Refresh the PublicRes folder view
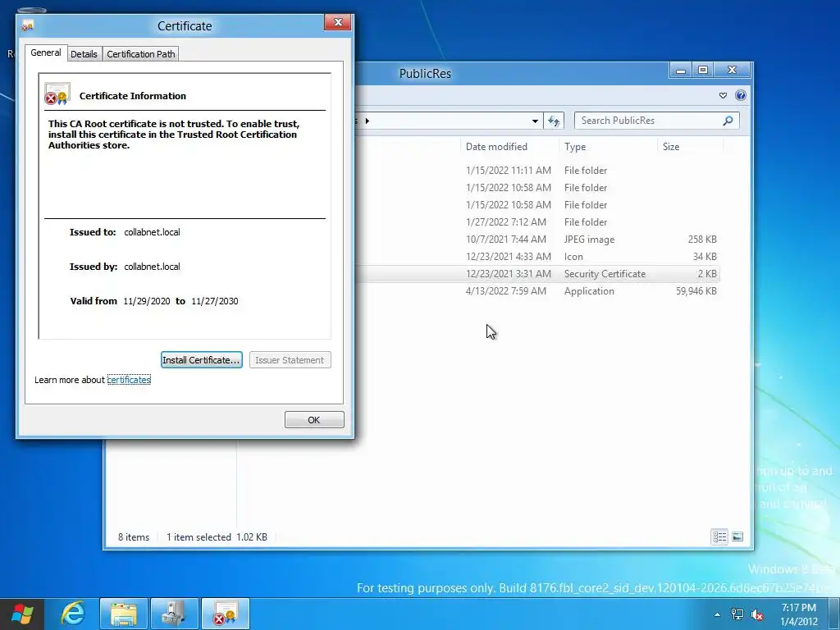Viewport: 840px width, 630px height. point(554,121)
